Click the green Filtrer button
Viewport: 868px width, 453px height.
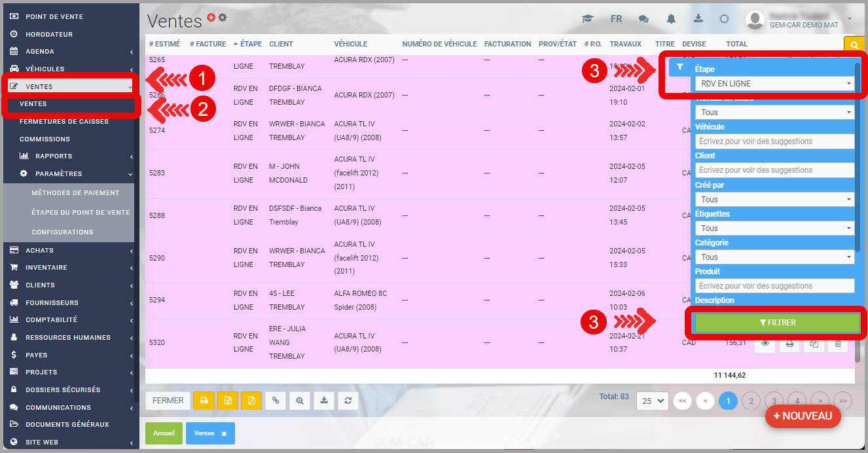(x=777, y=323)
